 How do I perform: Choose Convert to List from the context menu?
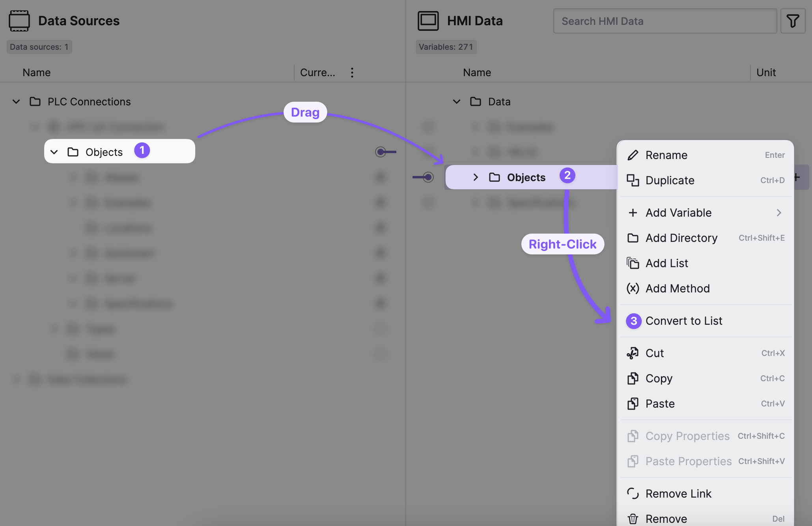pos(684,321)
